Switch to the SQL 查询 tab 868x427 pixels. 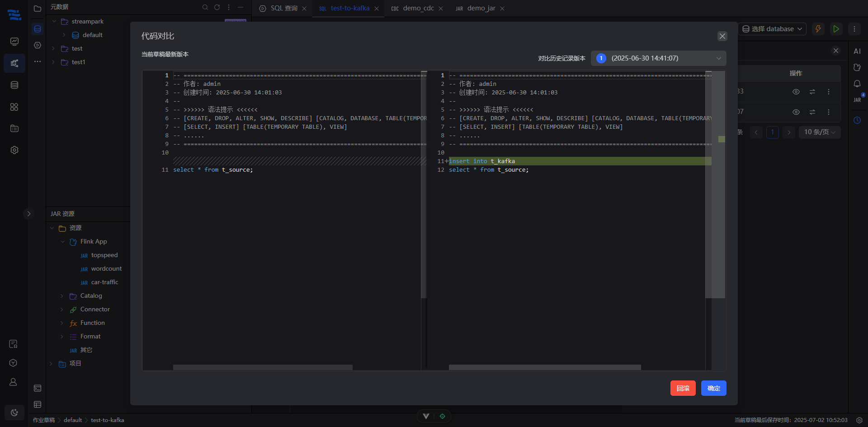pyautogui.click(x=283, y=8)
